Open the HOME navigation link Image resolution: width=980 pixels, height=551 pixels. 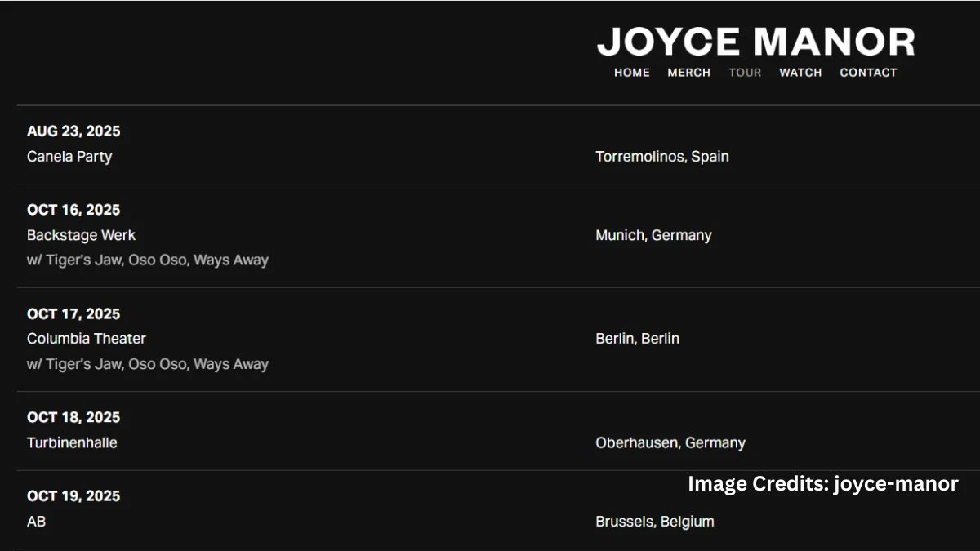[x=632, y=73]
